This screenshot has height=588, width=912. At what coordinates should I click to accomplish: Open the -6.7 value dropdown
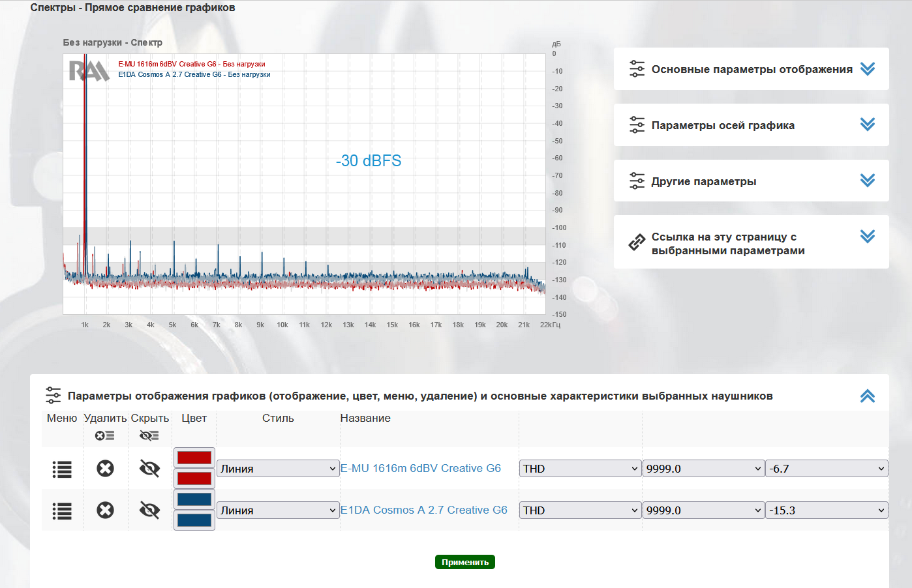(827, 469)
